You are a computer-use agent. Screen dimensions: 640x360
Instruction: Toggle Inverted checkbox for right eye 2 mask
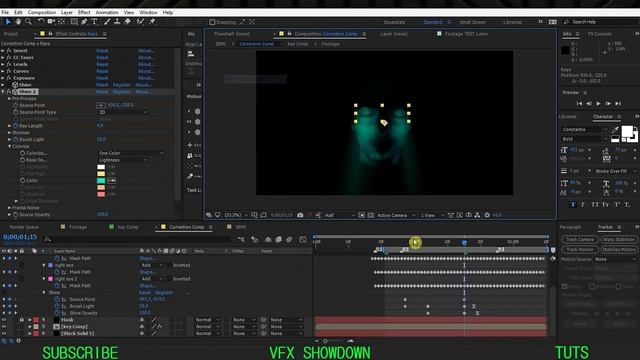(169, 279)
